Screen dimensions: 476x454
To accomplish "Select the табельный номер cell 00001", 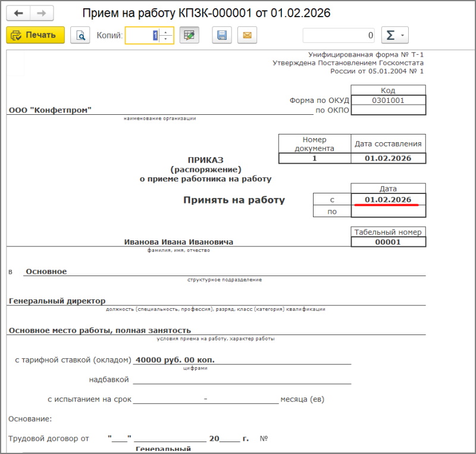I will [x=388, y=242].
